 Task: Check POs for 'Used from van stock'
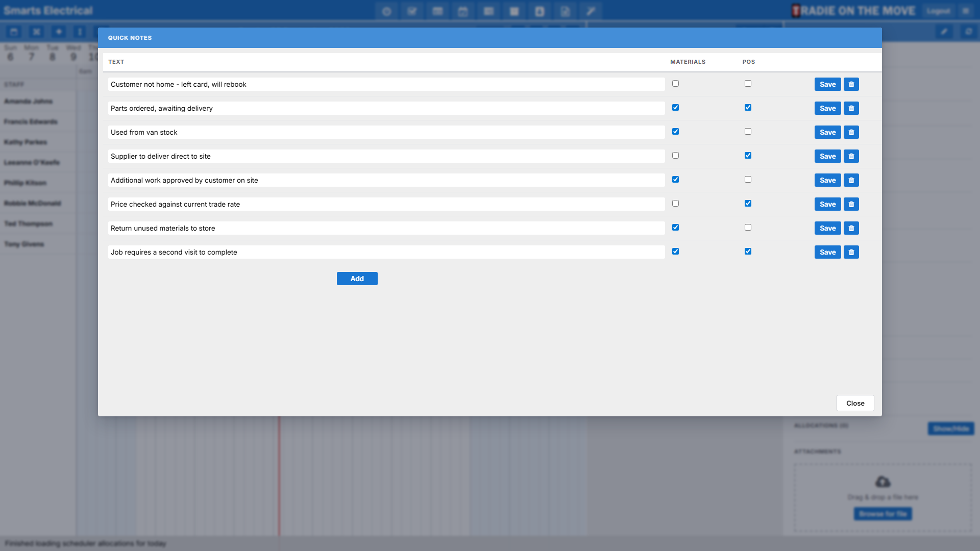coord(748,131)
